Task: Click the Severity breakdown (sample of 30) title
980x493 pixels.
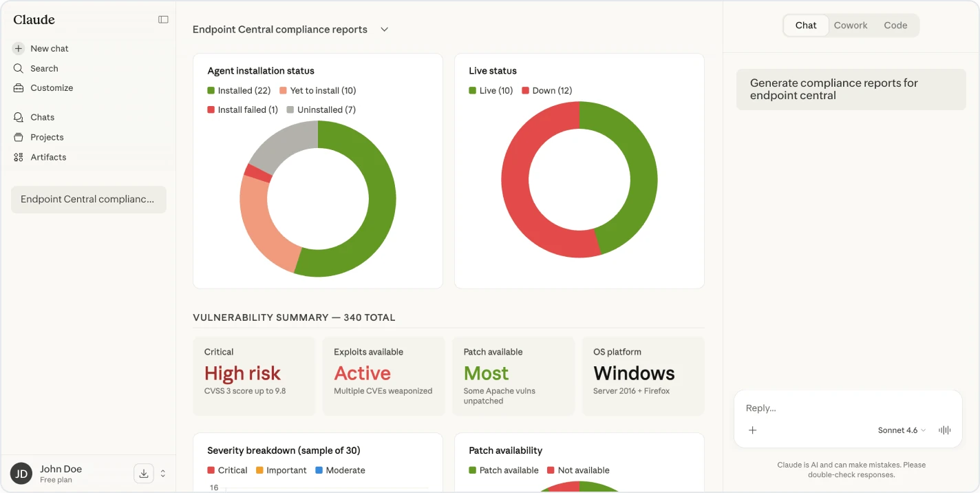Action: click(284, 450)
